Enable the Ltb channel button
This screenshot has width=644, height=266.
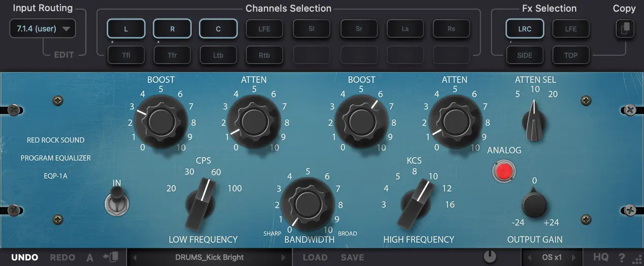pos(218,55)
